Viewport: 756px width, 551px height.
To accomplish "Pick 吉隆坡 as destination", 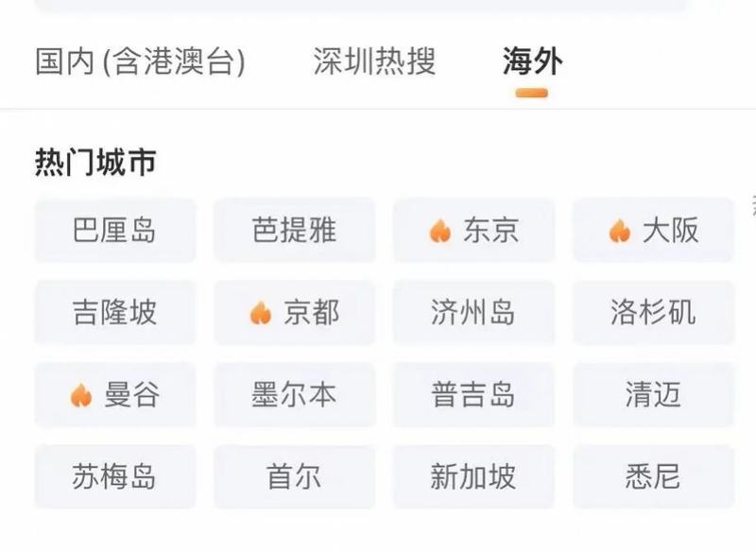I will coord(115,313).
